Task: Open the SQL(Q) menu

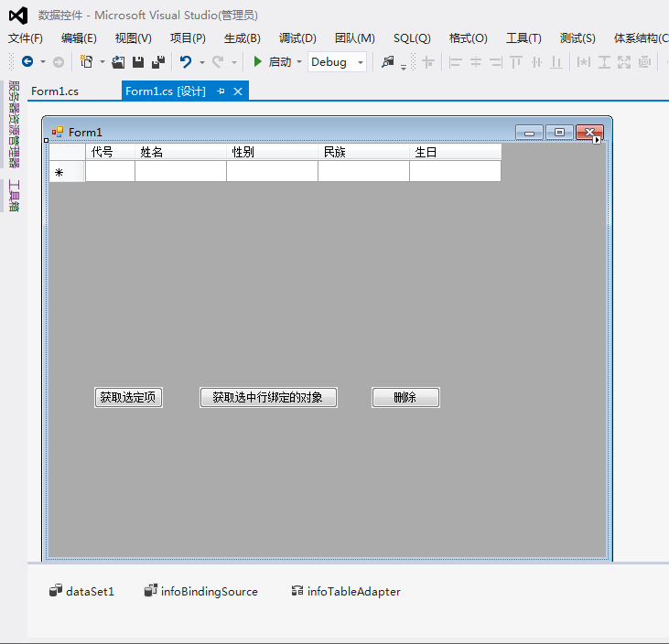Action: 412,38
